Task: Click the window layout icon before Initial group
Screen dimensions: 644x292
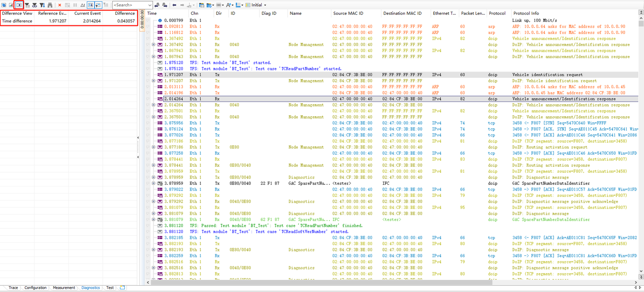Action: (x=202, y=5)
